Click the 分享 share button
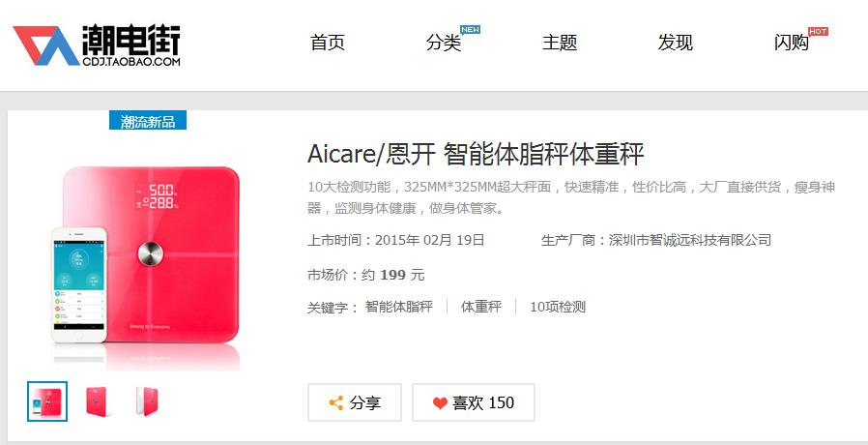Screen dimensions: 868x445 [355, 402]
